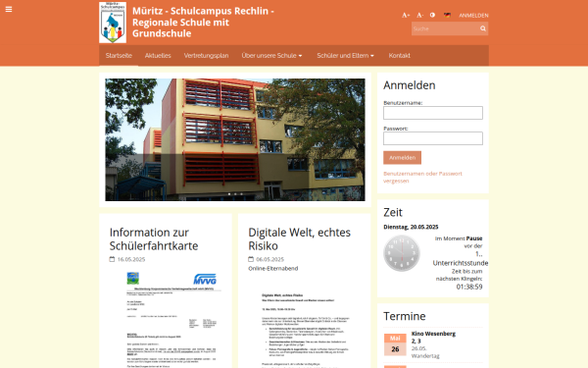Click the Passwort input field
Screen dimensions: 588x368
[433, 138]
